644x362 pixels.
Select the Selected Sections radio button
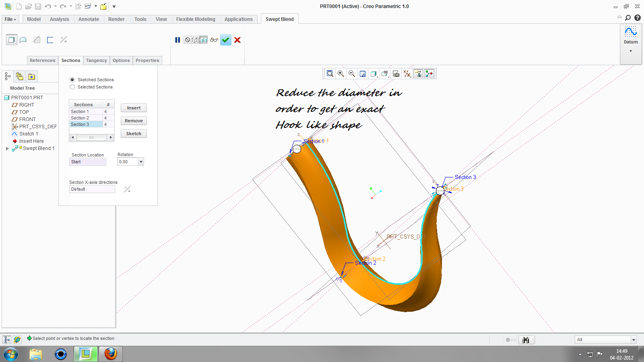(x=72, y=87)
